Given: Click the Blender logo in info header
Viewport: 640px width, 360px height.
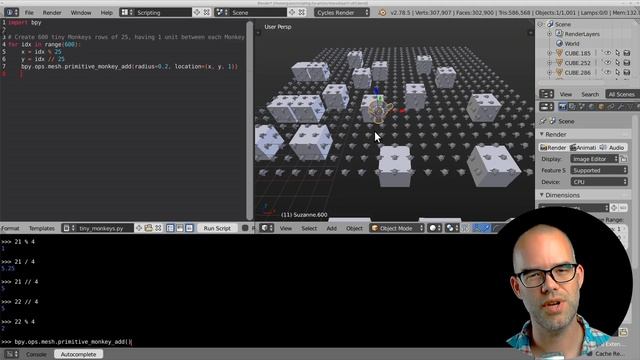Looking at the screenshot, I should tap(382, 13).
